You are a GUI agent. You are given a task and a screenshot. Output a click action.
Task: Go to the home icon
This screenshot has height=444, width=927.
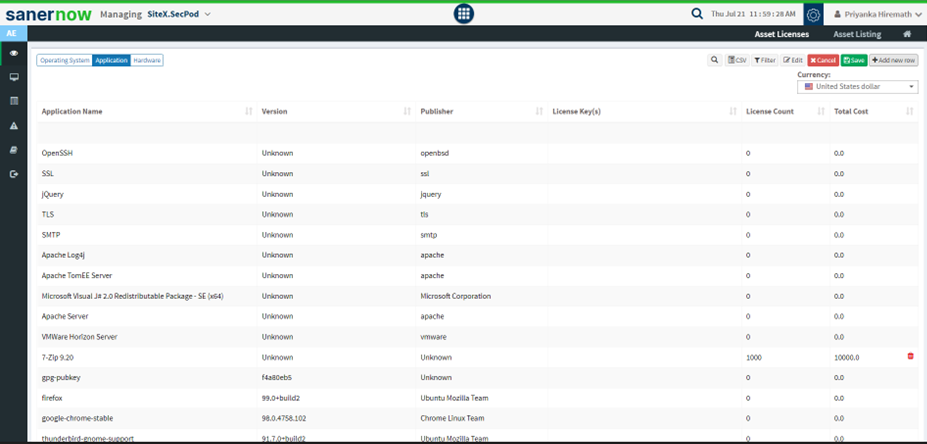pos(907,34)
